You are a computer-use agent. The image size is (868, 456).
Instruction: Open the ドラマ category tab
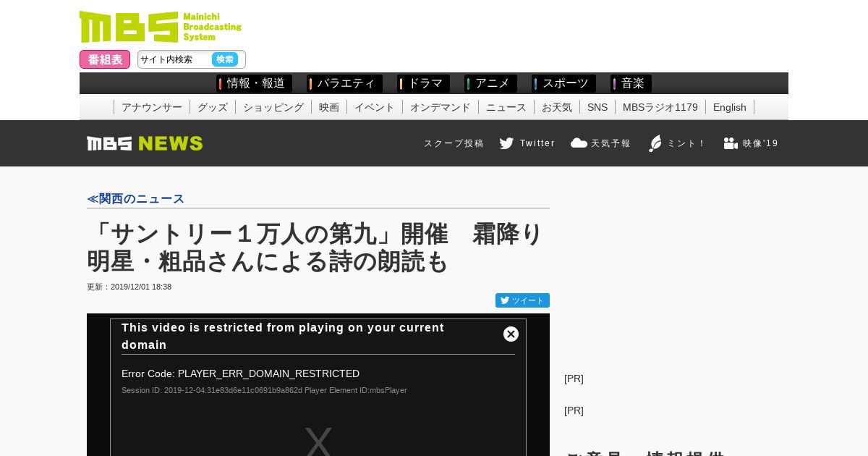coord(423,83)
